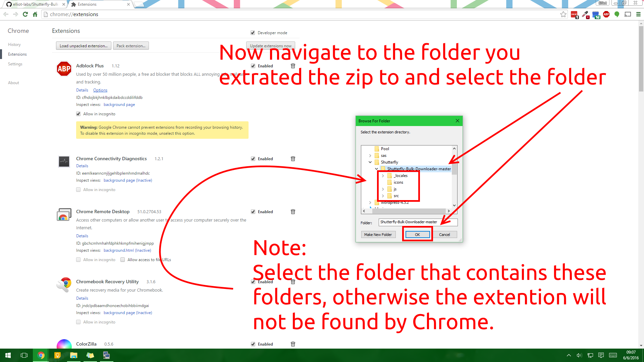Click Load unpacked extension button

83,46
